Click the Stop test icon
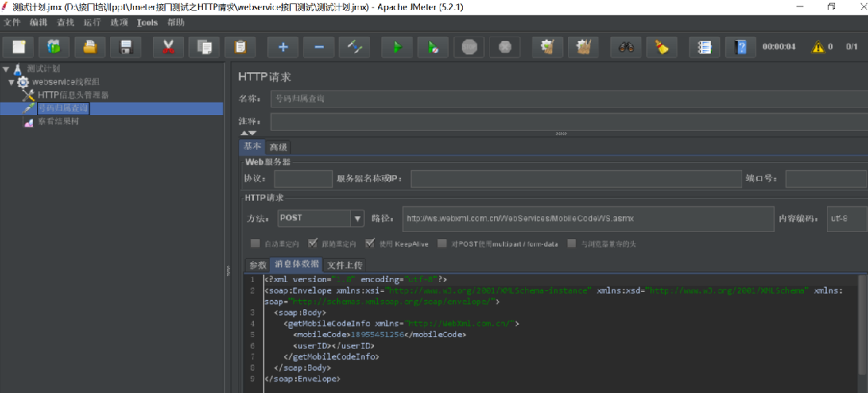This screenshot has height=393, width=868. tap(469, 47)
